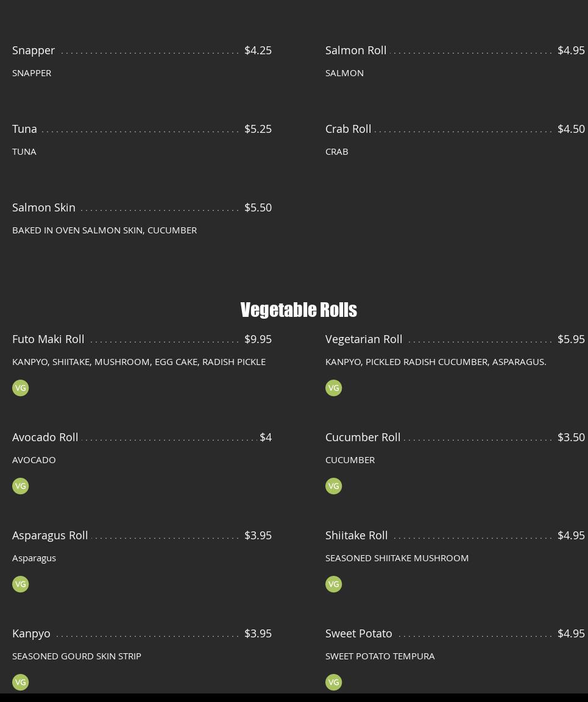Select the Futo Maki Roll title
The image size is (588, 702).
(48, 339)
